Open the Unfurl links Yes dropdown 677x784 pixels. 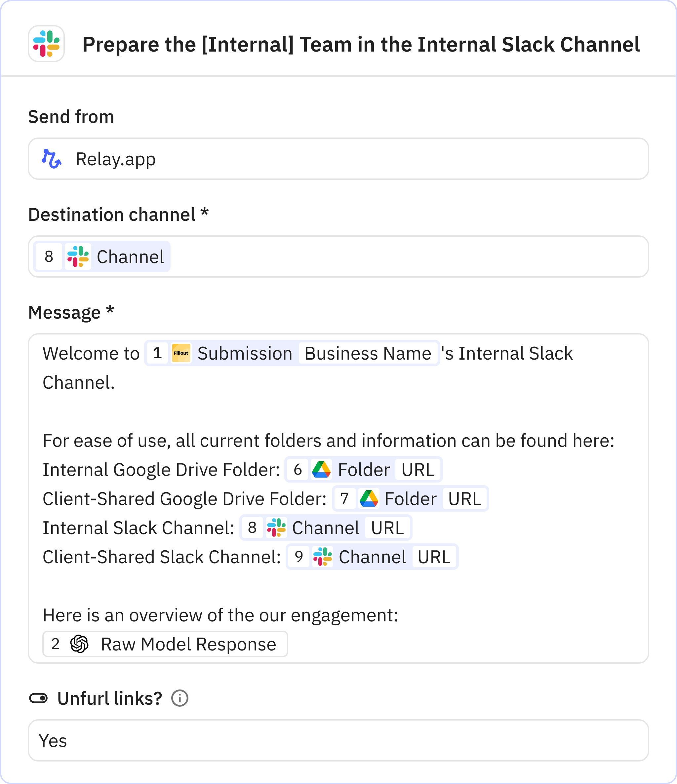pyautogui.click(x=338, y=740)
